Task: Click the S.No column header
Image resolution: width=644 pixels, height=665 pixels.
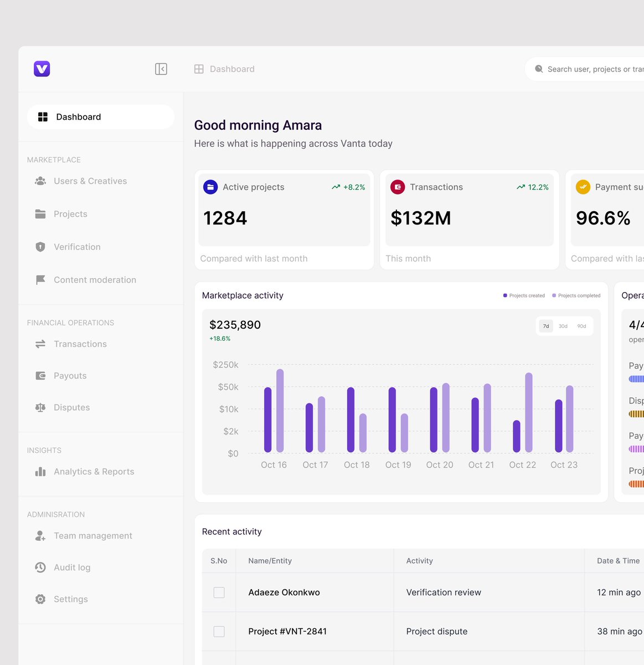Action: coord(219,561)
